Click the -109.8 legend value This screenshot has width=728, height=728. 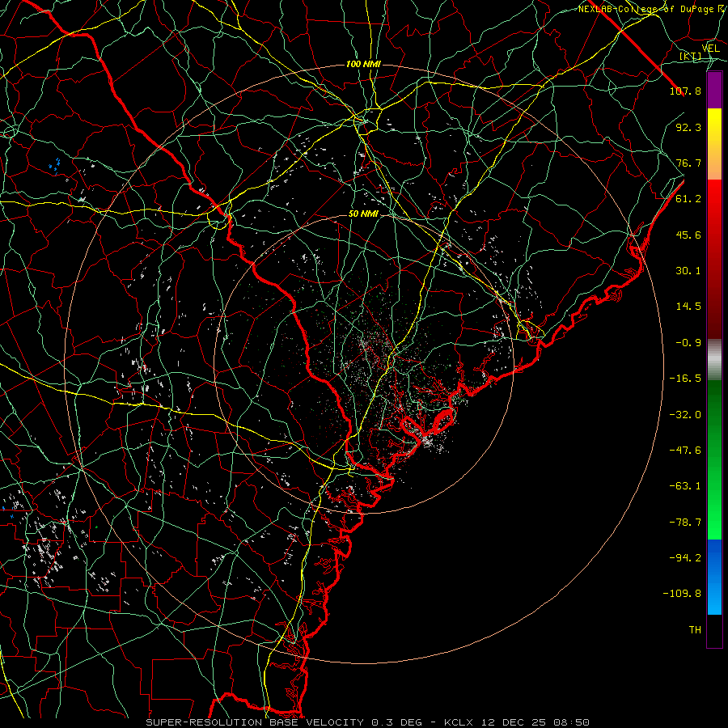click(682, 594)
